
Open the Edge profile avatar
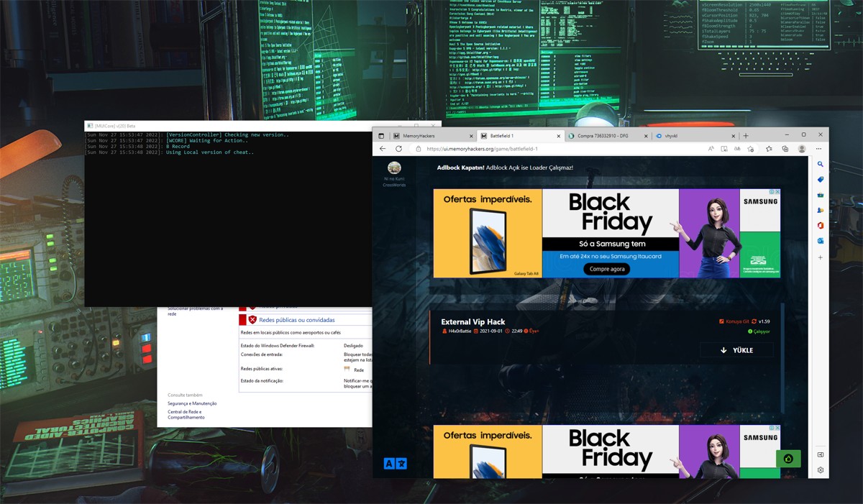coord(802,149)
